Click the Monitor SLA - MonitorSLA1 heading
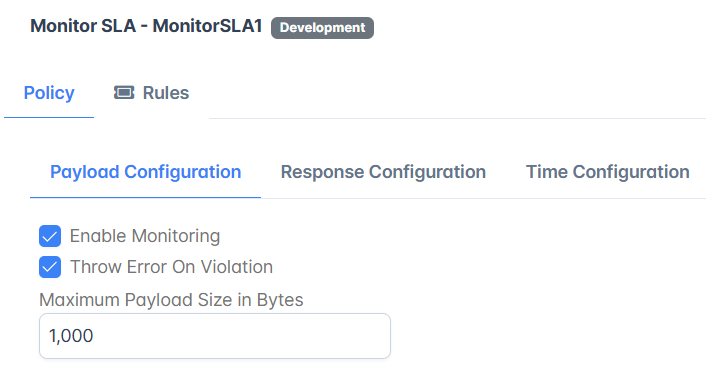 (x=146, y=26)
